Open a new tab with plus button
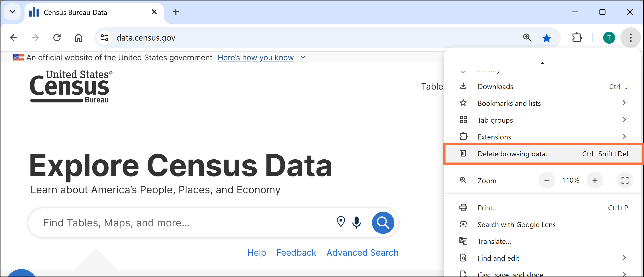 pyautogui.click(x=176, y=12)
